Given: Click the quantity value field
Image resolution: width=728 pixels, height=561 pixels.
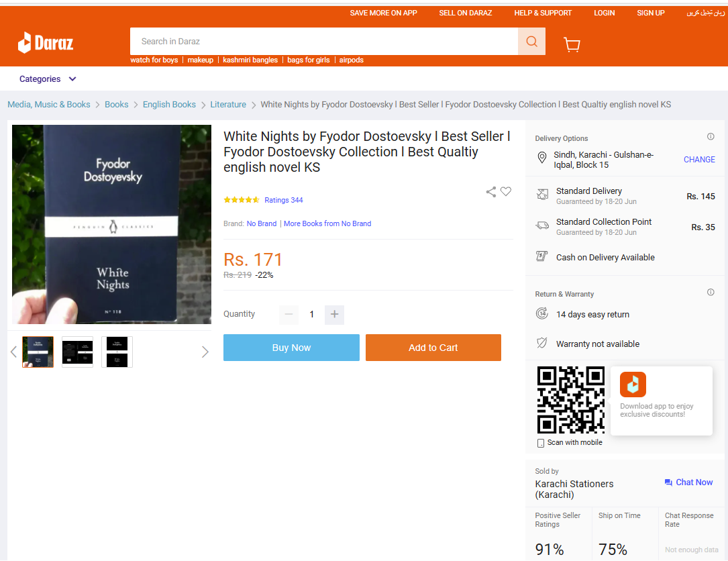Looking at the screenshot, I should (x=311, y=315).
